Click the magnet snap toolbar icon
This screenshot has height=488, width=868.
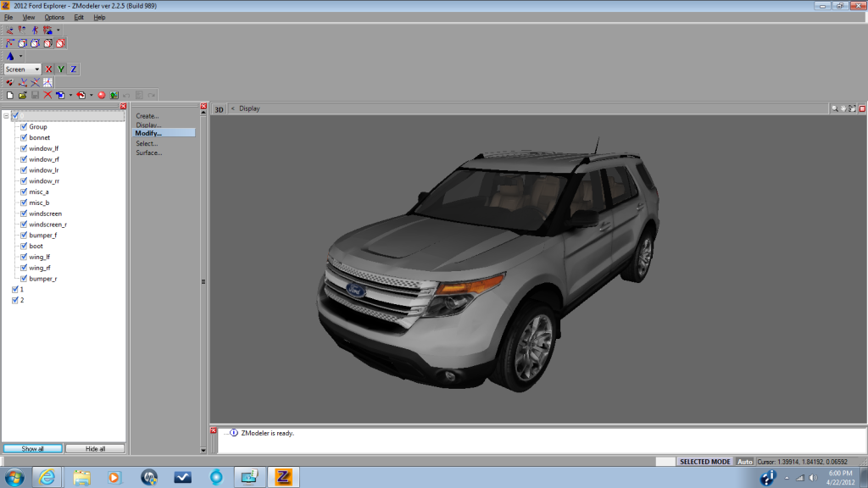click(10, 82)
